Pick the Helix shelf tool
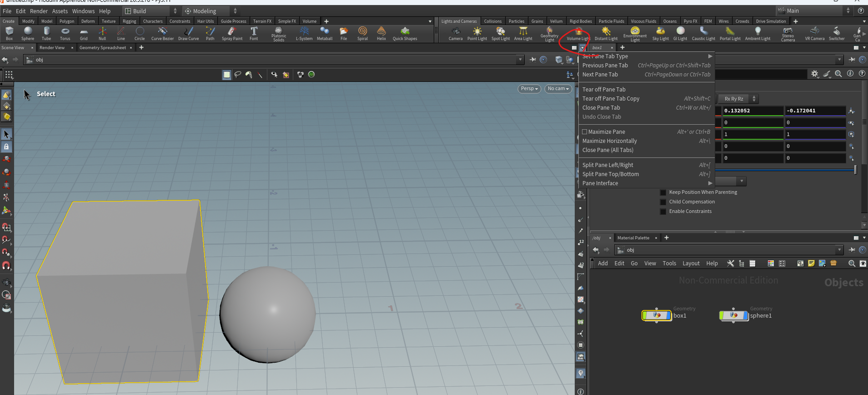Viewport: 868px width, 395px height. [x=381, y=33]
